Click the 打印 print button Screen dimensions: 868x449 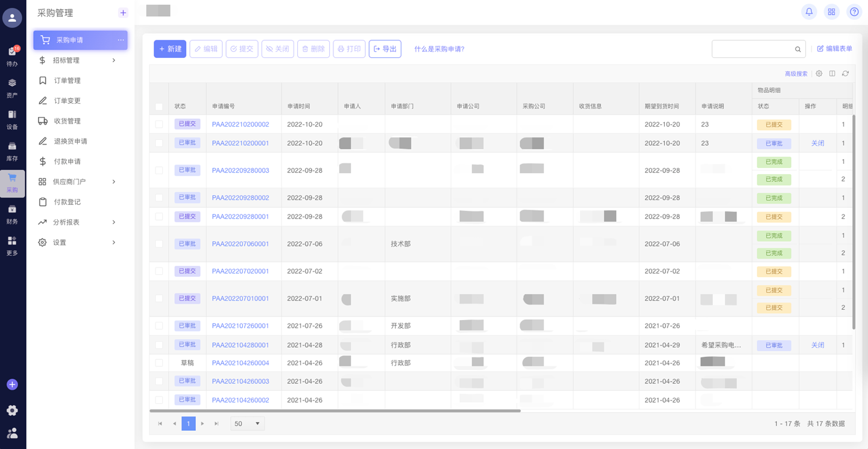coord(349,49)
